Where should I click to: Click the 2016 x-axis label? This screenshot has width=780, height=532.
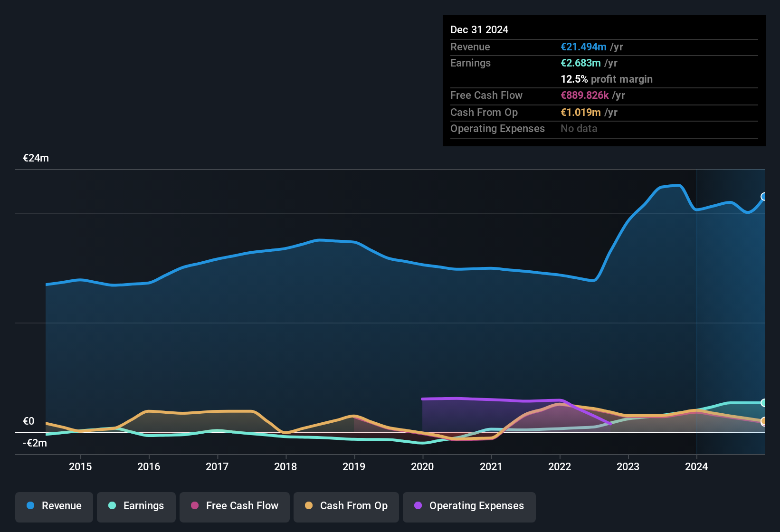click(x=149, y=466)
